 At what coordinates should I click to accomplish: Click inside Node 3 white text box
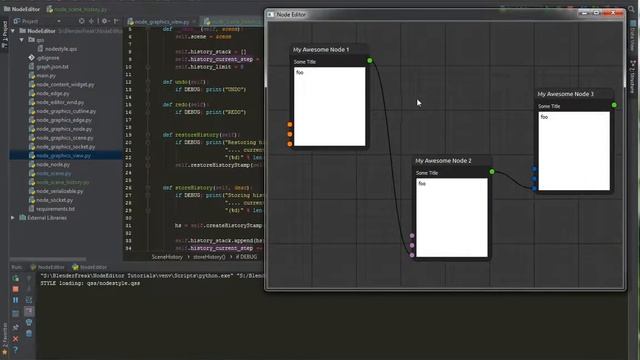click(574, 151)
